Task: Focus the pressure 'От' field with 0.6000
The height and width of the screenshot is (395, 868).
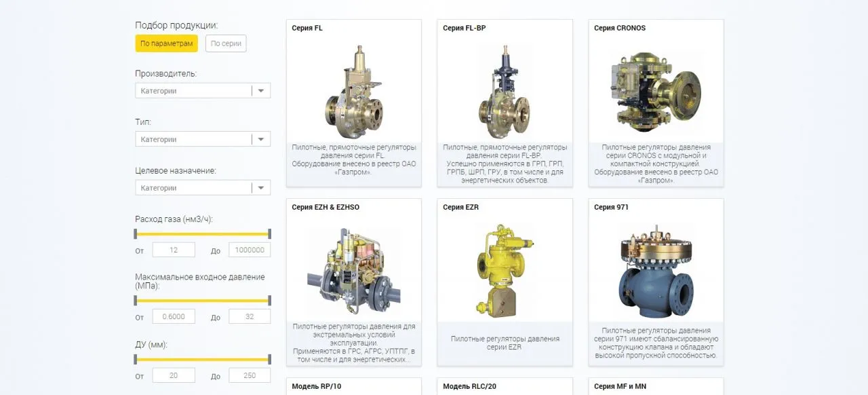Action: (174, 316)
